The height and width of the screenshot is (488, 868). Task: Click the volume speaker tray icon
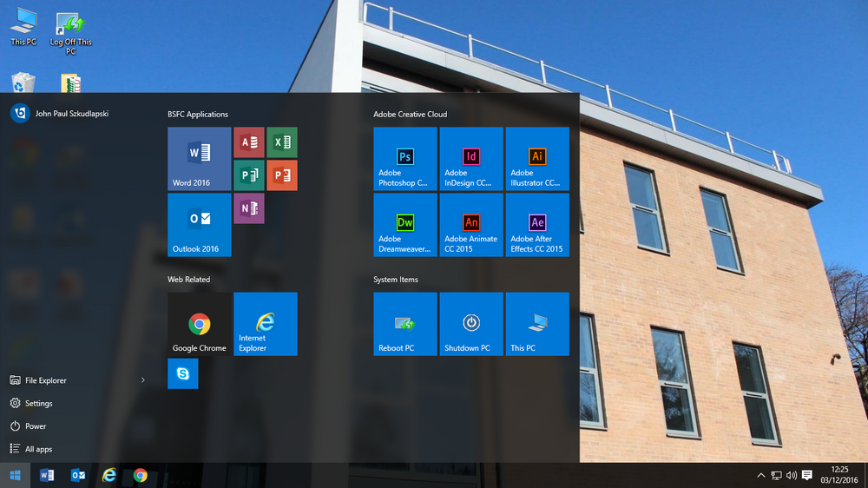point(792,475)
